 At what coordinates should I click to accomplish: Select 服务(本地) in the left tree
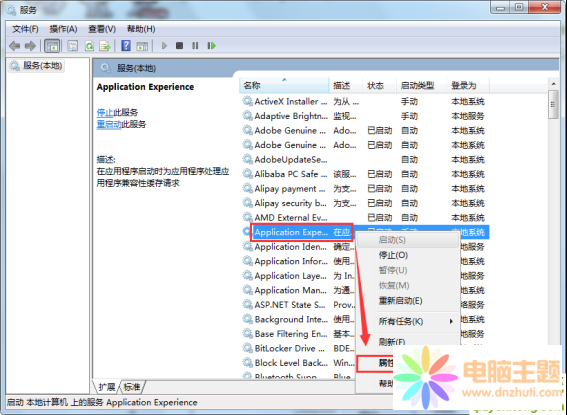click(42, 65)
